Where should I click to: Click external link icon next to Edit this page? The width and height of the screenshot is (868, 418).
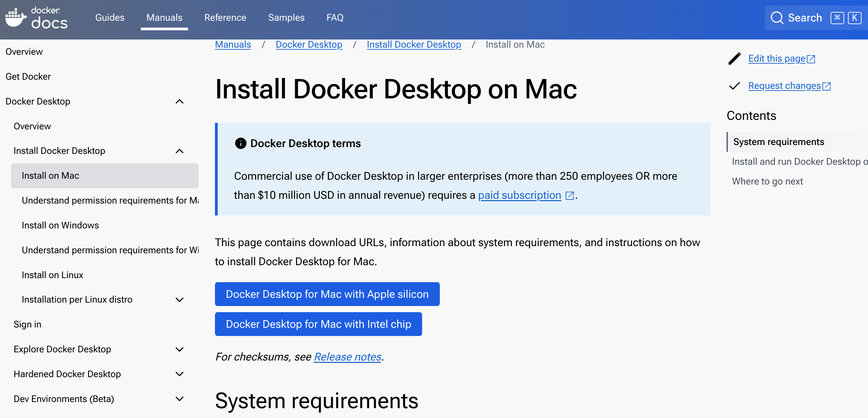pyautogui.click(x=811, y=59)
